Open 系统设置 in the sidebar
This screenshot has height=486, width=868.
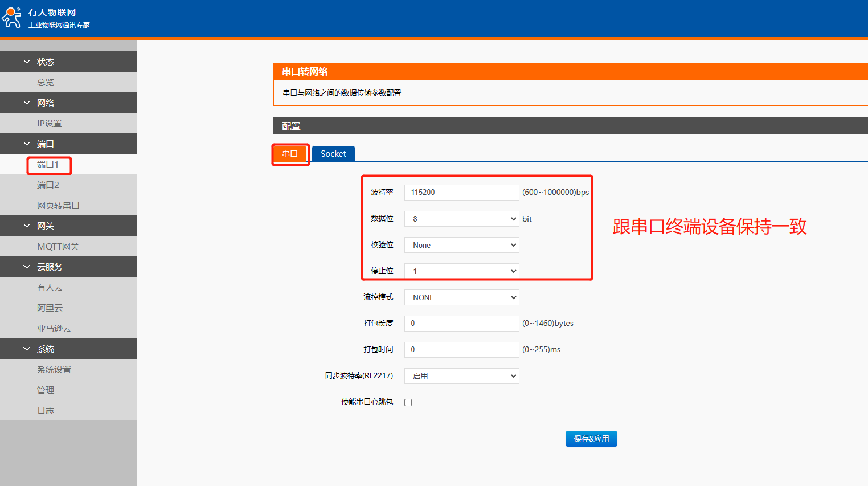coord(54,369)
